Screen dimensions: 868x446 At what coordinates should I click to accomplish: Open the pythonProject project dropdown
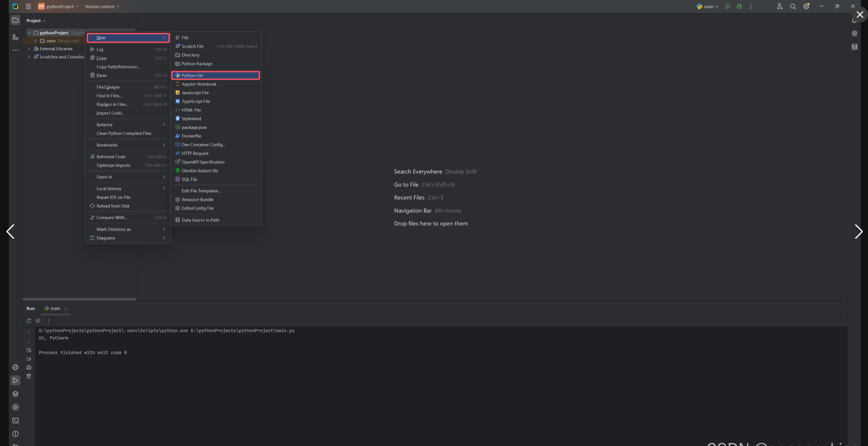point(59,6)
